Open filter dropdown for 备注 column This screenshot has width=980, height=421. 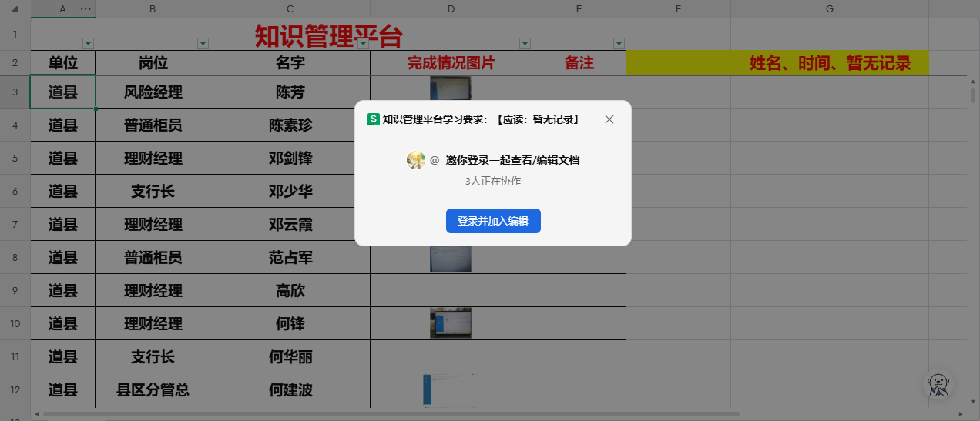pyautogui.click(x=618, y=43)
